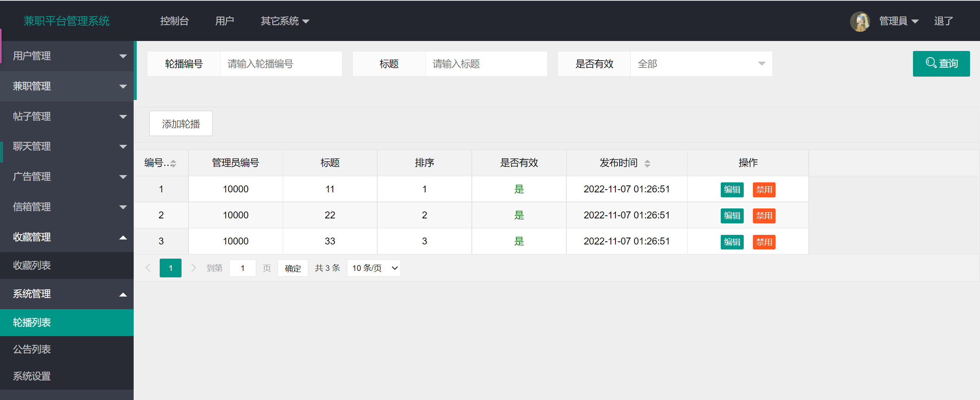
Task: Collapse the 收藏管理 sidebar section
Action: click(67, 237)
